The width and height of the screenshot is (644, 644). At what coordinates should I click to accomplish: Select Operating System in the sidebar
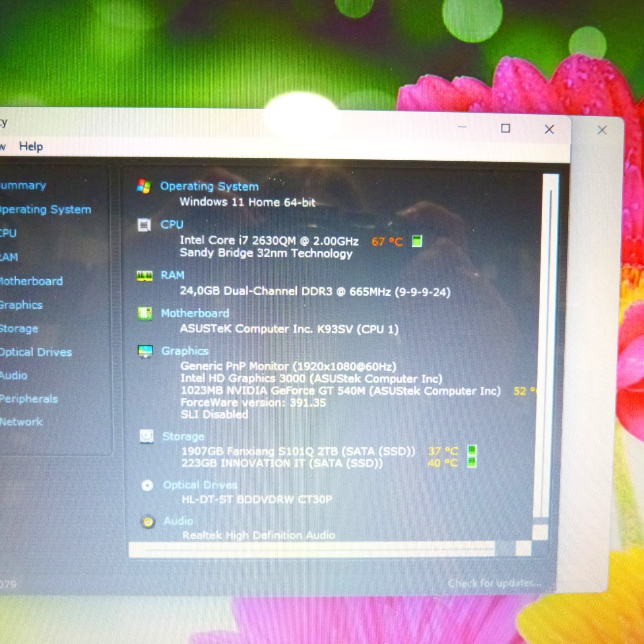tap(45, 209)
